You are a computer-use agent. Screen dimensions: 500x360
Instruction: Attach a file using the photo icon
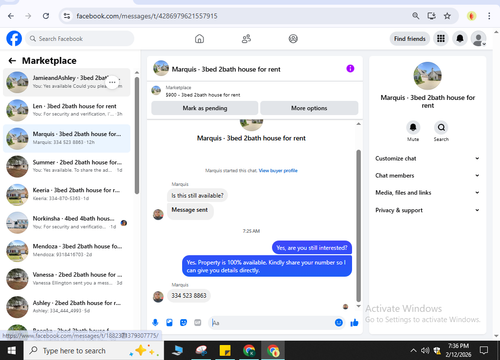pyautogui.click(x=169, y=322)
